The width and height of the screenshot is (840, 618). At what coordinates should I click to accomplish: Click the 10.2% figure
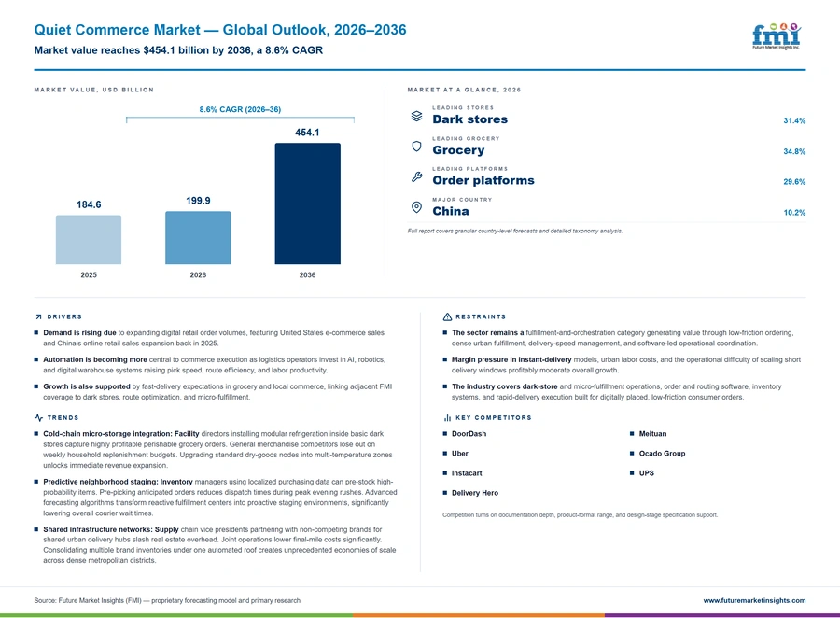(794, 212)
